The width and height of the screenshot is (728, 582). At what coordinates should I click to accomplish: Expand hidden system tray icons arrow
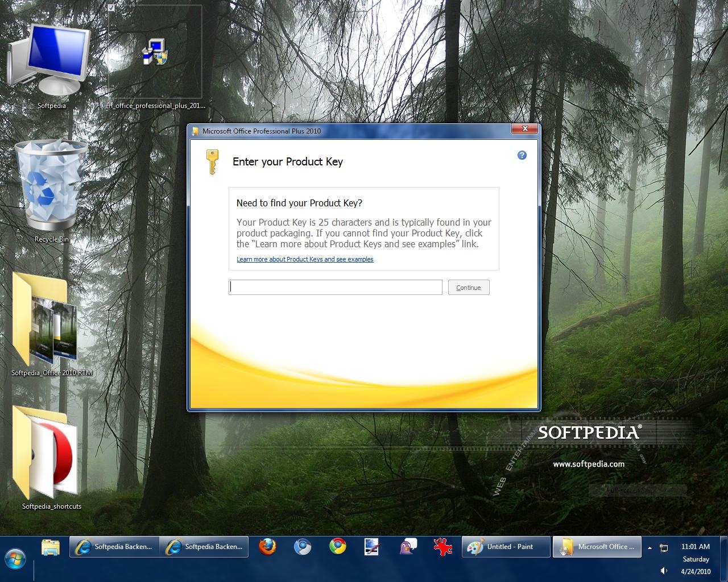point(650,548)
